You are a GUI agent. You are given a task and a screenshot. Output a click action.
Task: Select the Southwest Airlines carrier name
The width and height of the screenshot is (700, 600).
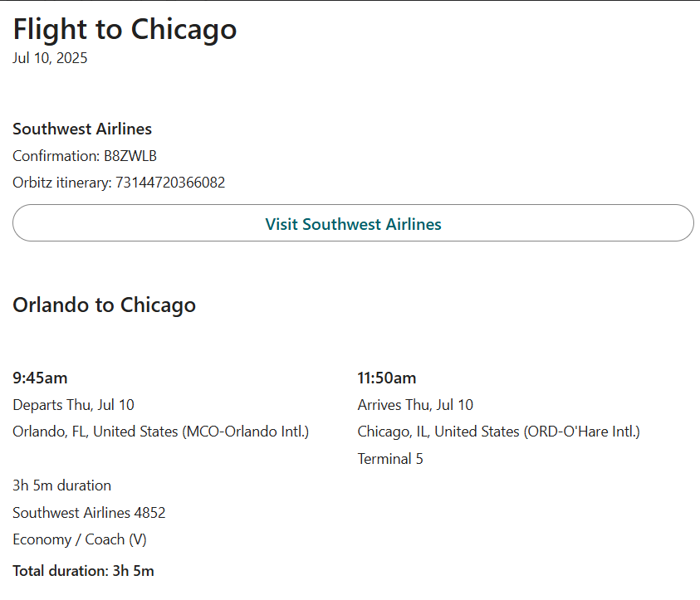pyautogui.click(x=82, y=129)
